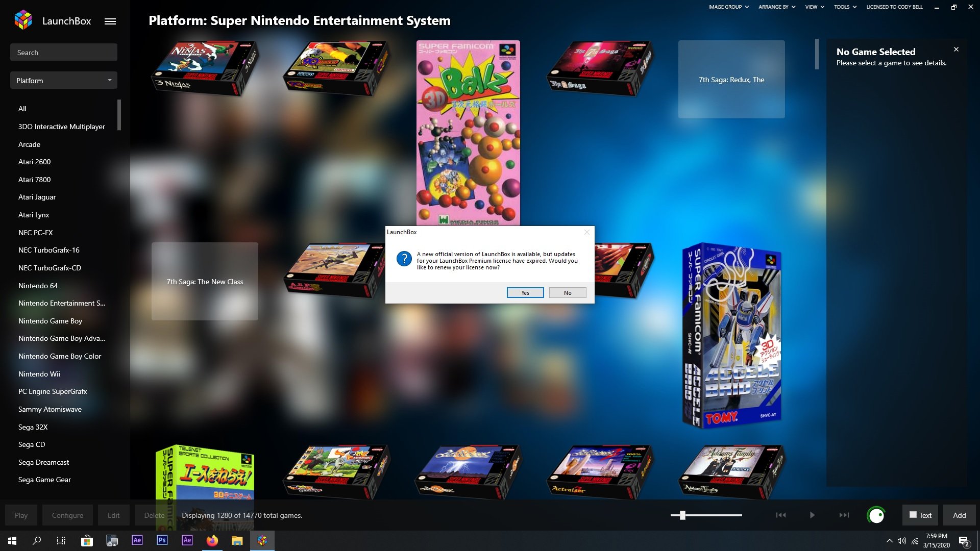The image size is (980, 551).
Task: Open the hamburger menu next to LaunchBox
Action: 110,21
